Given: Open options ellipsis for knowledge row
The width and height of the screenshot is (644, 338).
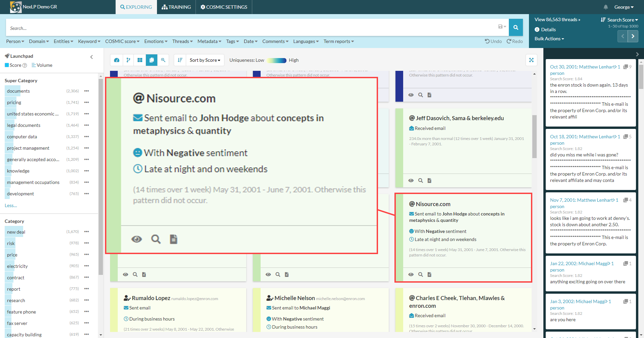Looking at the screenshot, I should [87, 171].
